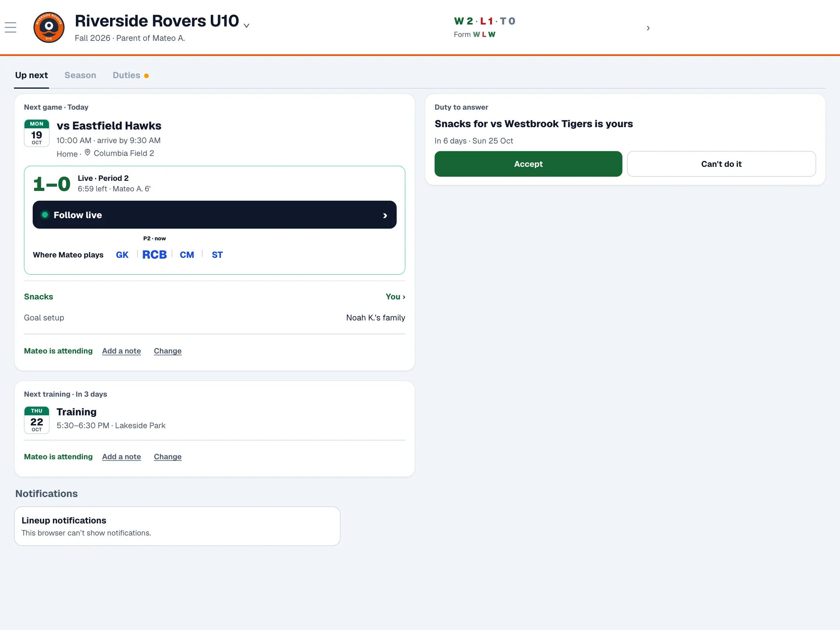Click 5:30–6:30 PM · Lakeside Park details
Image resolution: width=840 pixels, height=630 pixels.
pyautogui.click(x=111, y=425)
